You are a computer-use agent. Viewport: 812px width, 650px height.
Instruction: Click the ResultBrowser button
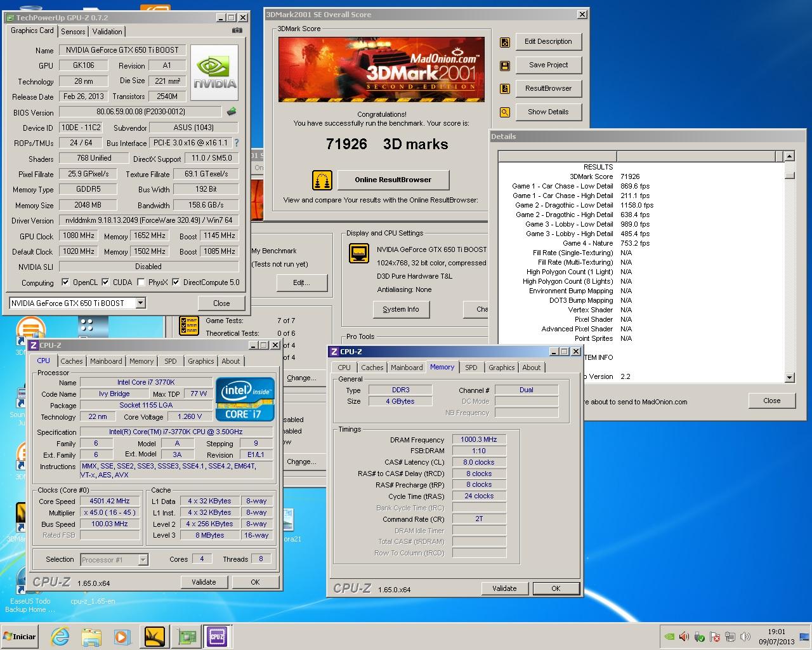(548, 89)
